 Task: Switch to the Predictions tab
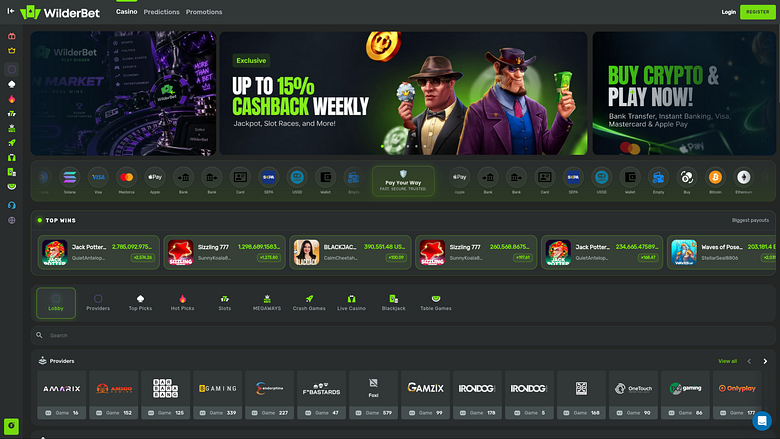tap(161, 12)
